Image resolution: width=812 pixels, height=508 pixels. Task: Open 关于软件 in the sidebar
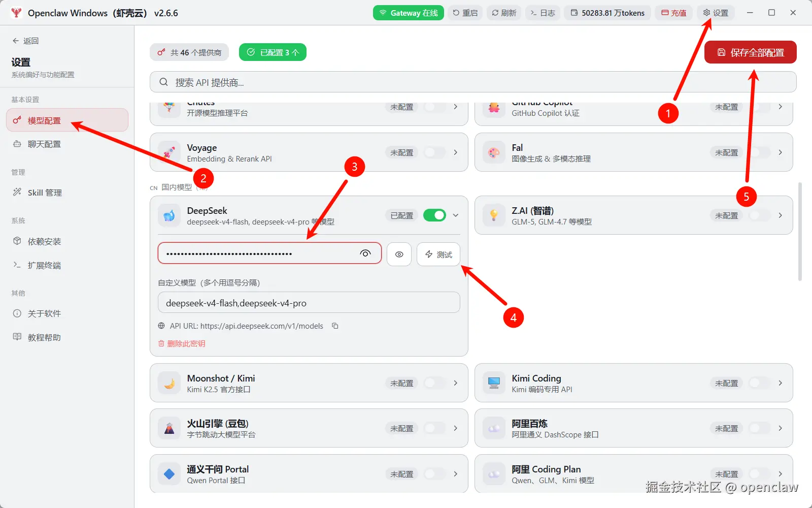pyautogui.click(x=67, y=313)
